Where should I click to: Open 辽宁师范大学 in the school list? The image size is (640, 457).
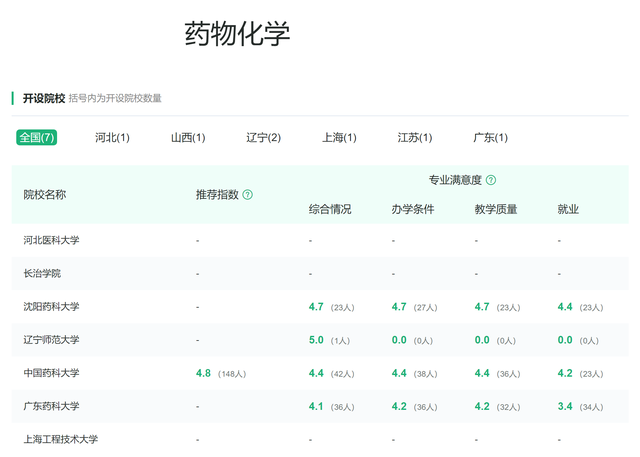[51, 340]
